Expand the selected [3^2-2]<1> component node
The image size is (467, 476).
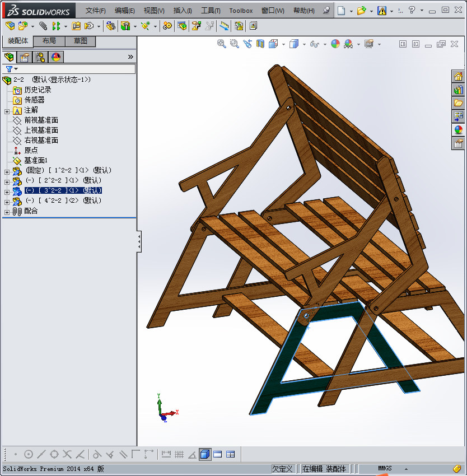[7, 192]
